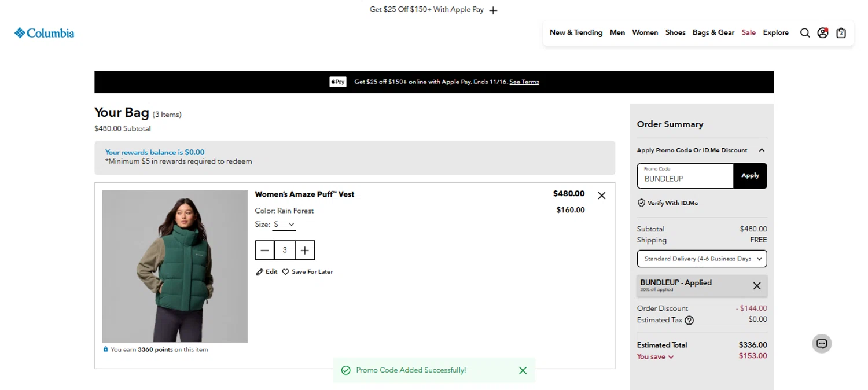Open the live chat bubble icon
The width and height of the screenshot is (868, 390).
(x=821, y=344)
